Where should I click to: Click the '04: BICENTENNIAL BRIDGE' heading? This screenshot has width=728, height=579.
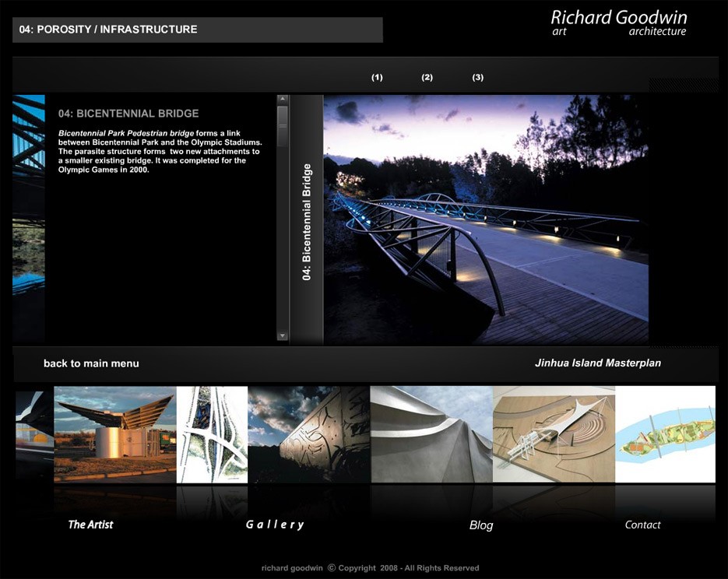point(128,114)
